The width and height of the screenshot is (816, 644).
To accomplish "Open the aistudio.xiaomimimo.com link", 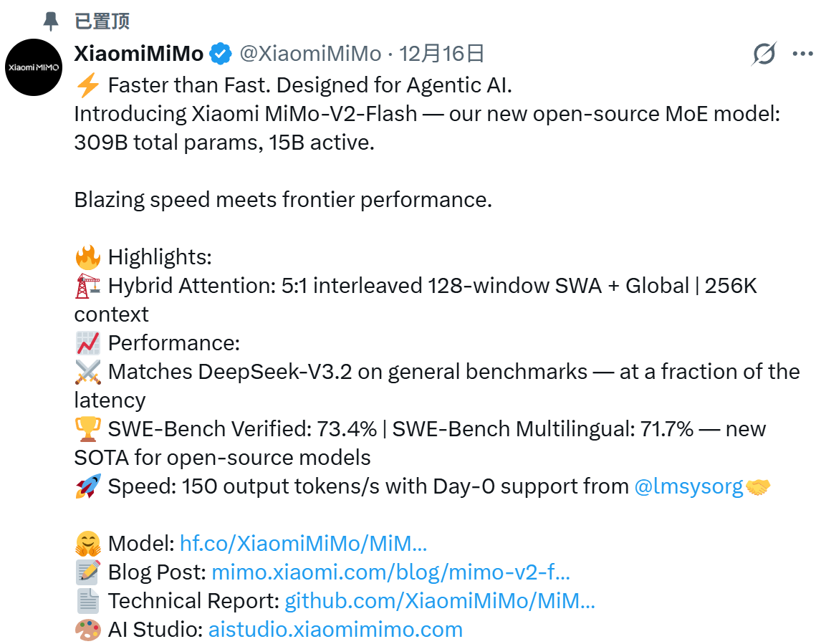I will 336,630.
